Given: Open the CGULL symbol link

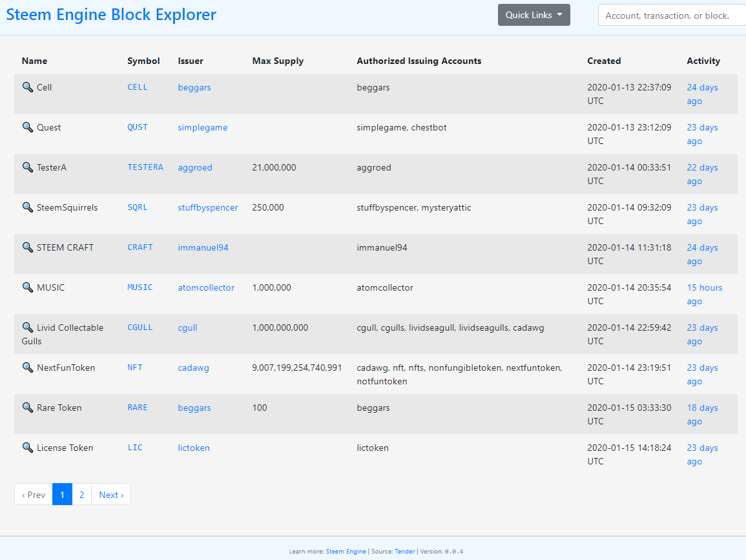Looking at the screenshot, I should 140,327.
